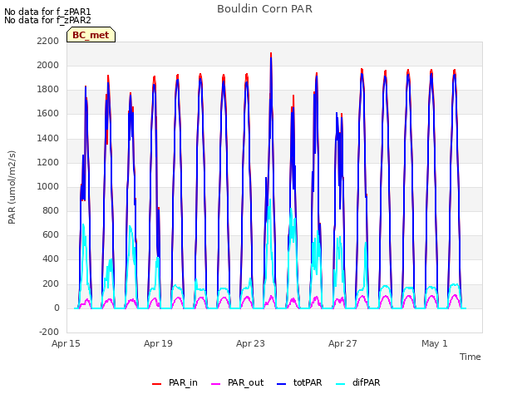Click the chart title Bouldin Corn PAR
532x399 pixels.
264,9
